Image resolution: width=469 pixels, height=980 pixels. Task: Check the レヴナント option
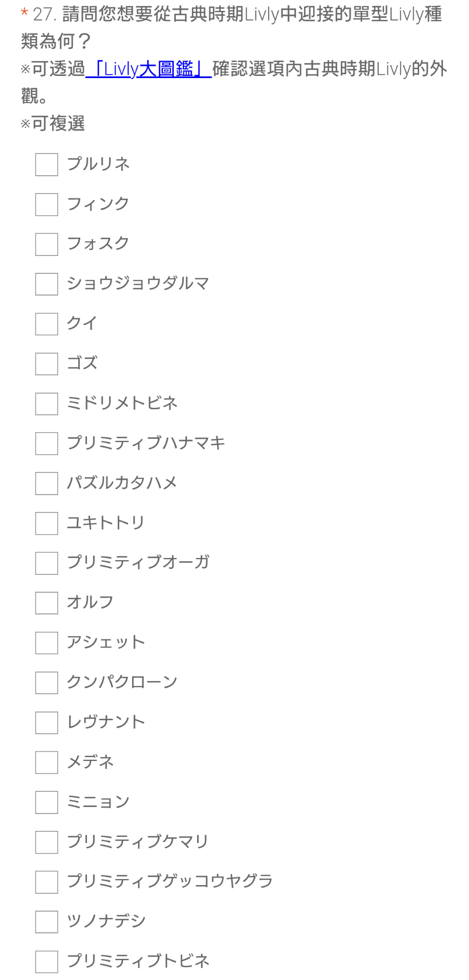click(47, 723)
